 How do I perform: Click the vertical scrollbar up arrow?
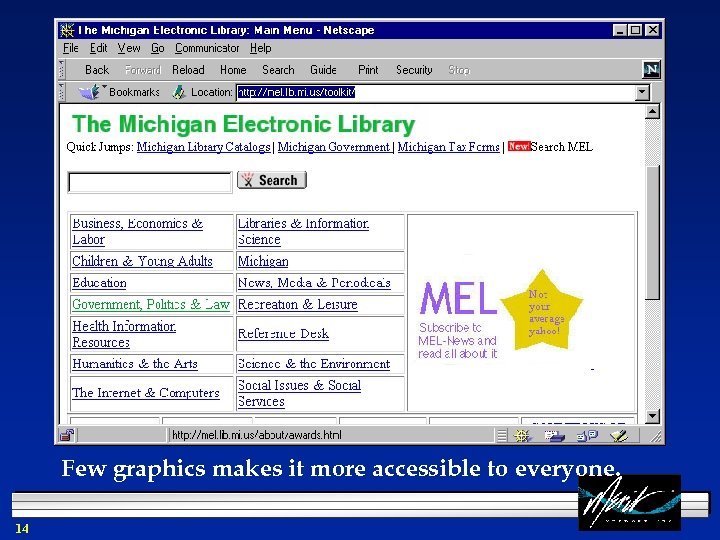pos(652,112)
